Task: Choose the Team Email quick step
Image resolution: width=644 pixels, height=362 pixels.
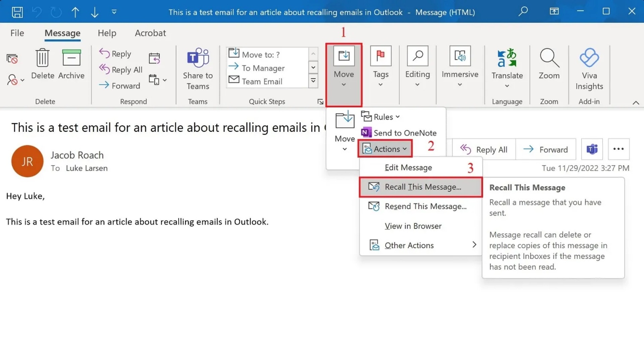Action: point(267,81)
